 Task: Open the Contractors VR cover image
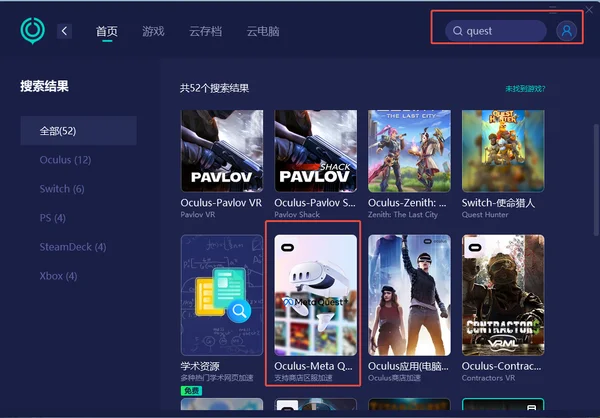pos(503,295)
